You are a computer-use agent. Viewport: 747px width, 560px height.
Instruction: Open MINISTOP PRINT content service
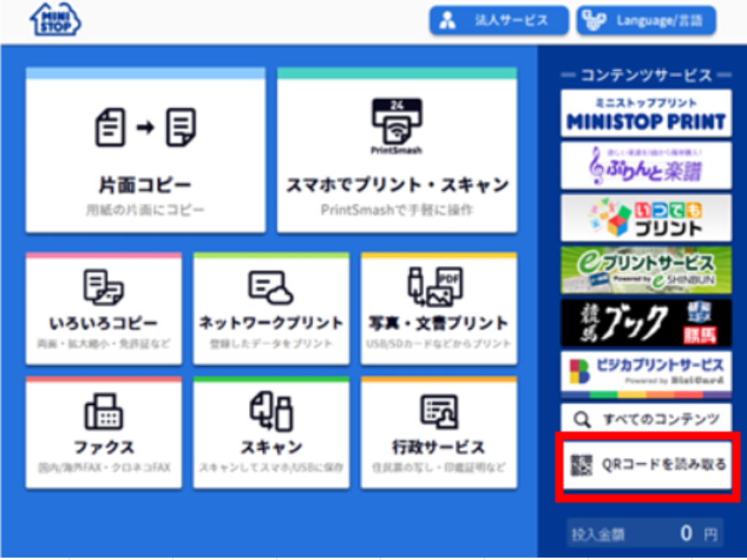(646, 113)
